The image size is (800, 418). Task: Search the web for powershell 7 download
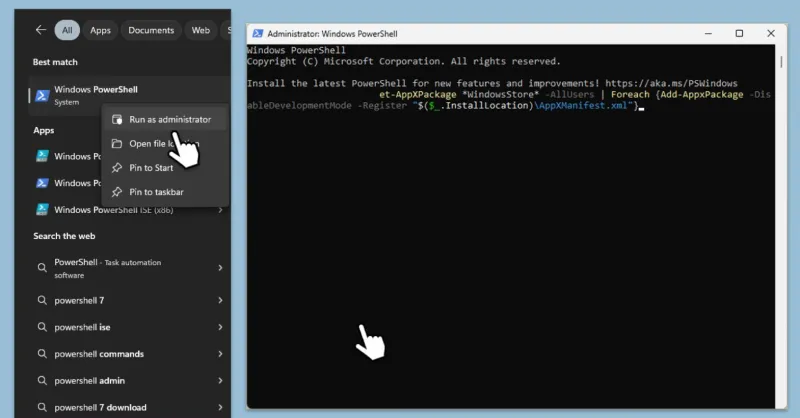(129, 407)
